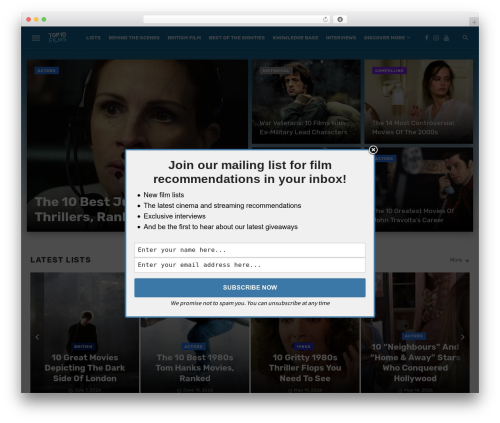The image size is (500, 423).
Task: Open John Travolta's Career article
Action: [x=413, y=216]
